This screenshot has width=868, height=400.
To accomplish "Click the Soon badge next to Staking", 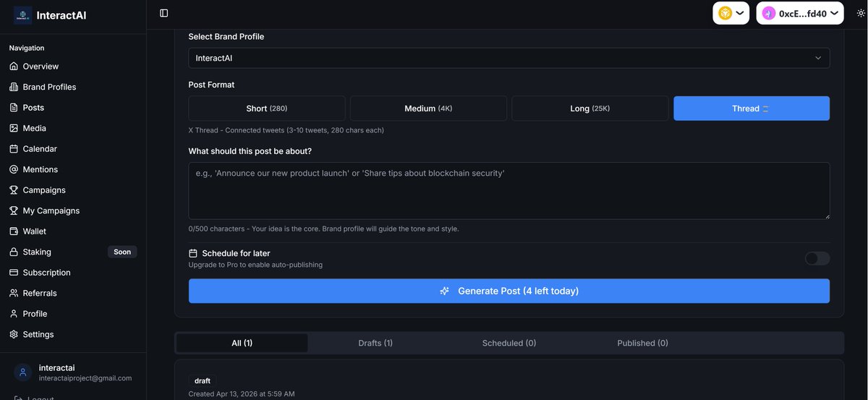I will click(x=122, y=252).
